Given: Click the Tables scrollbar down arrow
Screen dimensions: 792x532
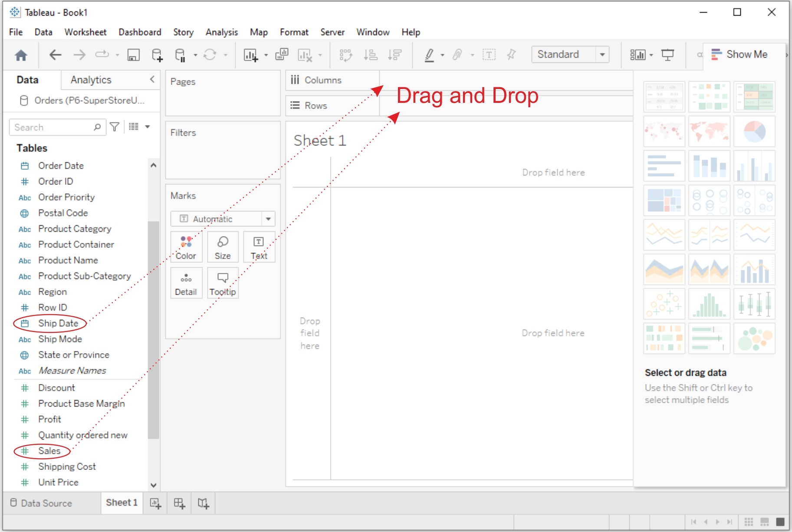Looking at the screenshot, I should point(153,485).
